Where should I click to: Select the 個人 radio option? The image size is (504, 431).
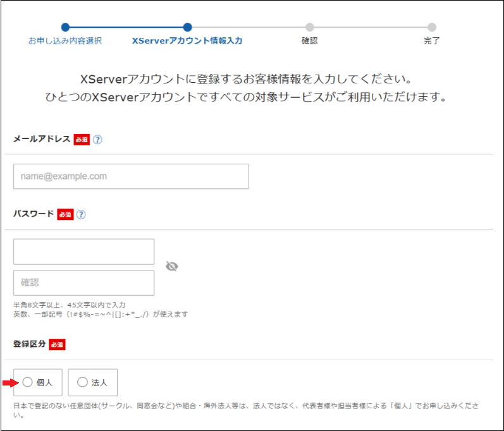37,382
